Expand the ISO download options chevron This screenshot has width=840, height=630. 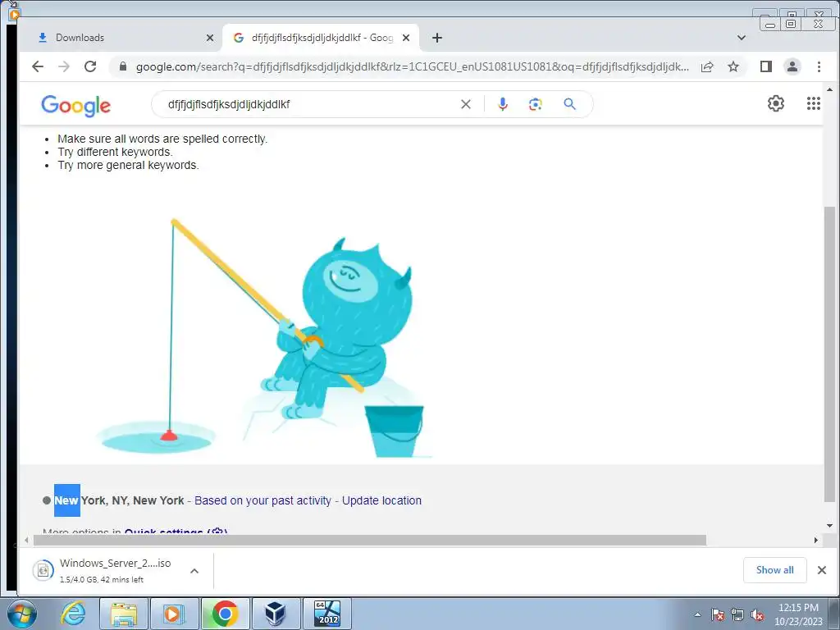[x=194, y=571]
